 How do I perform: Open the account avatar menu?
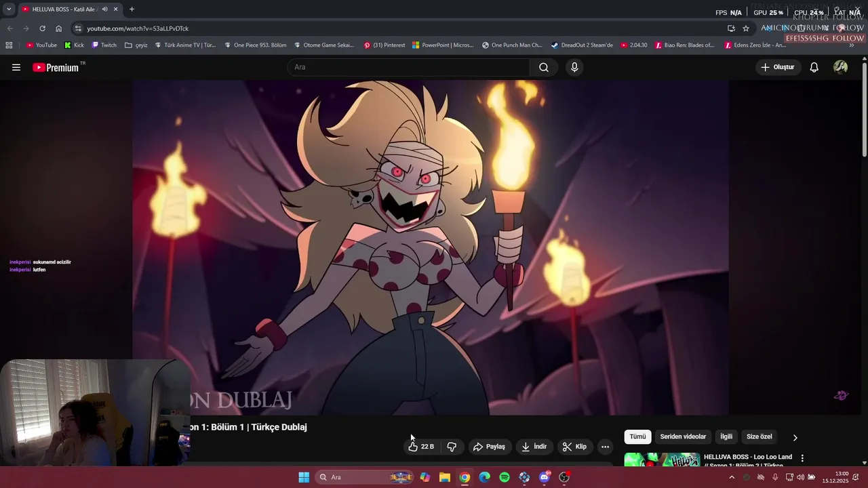[x=840, y=67]
